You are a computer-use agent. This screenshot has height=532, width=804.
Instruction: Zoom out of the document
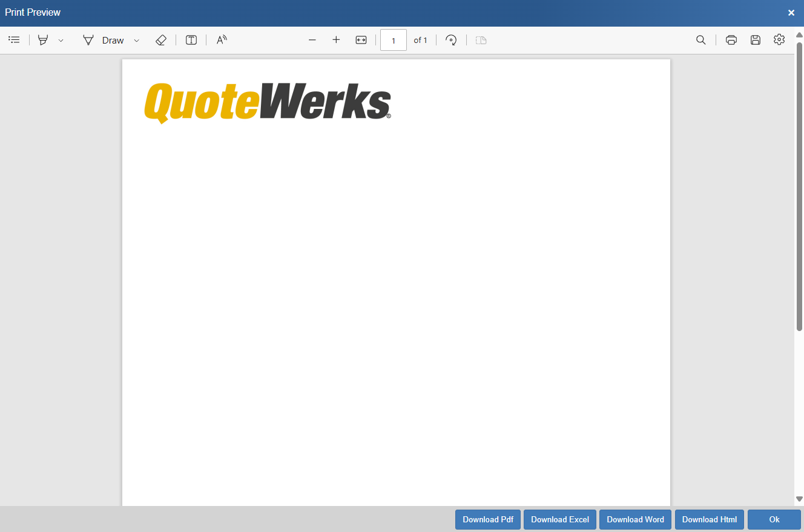(312, 40)
